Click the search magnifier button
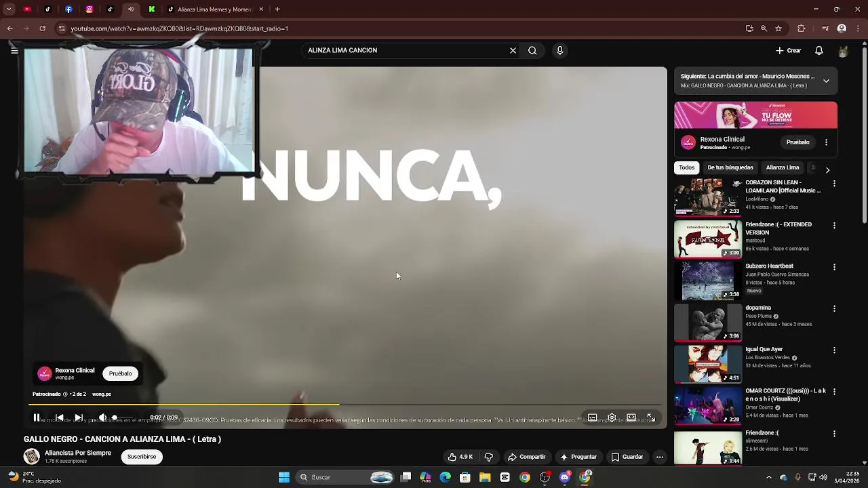Screen dimensions: 868x488 pyautogui.click(x=532, y=50)
